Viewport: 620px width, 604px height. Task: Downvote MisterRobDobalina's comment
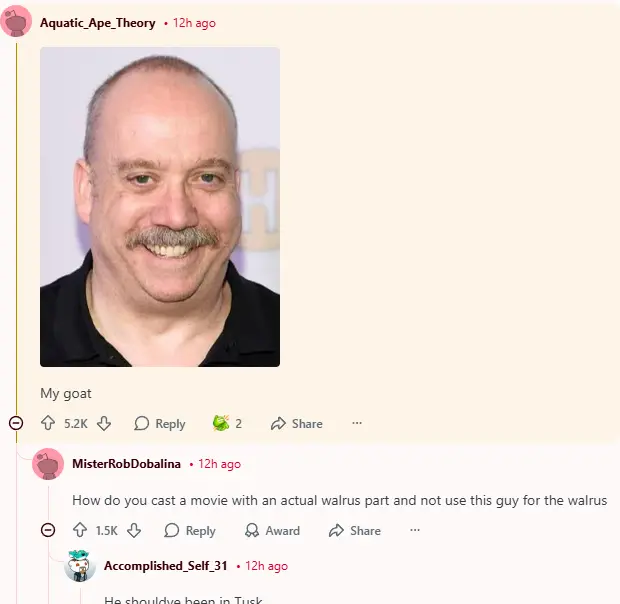134,530
